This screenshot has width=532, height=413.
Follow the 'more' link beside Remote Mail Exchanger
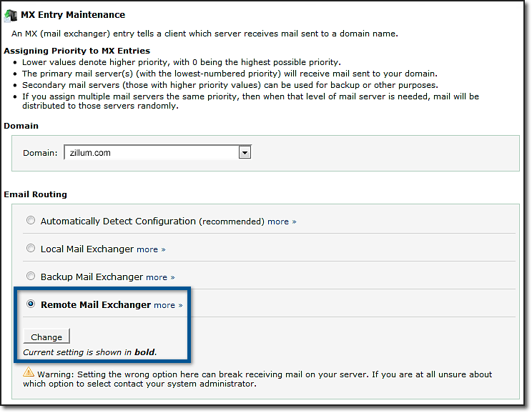[167, 305]
